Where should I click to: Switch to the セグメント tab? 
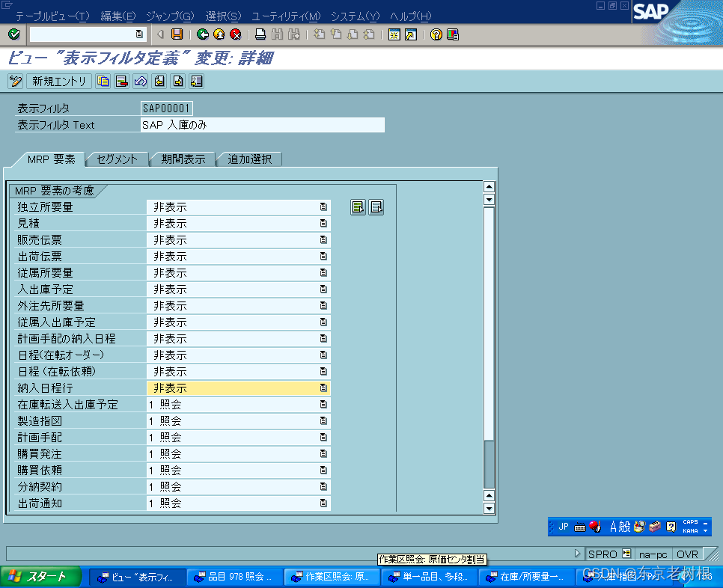116,159
